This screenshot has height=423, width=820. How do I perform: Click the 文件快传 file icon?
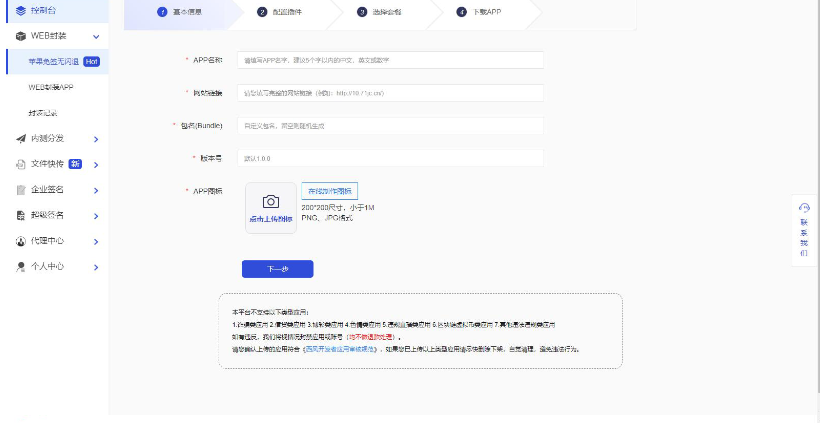click(21, 164)
